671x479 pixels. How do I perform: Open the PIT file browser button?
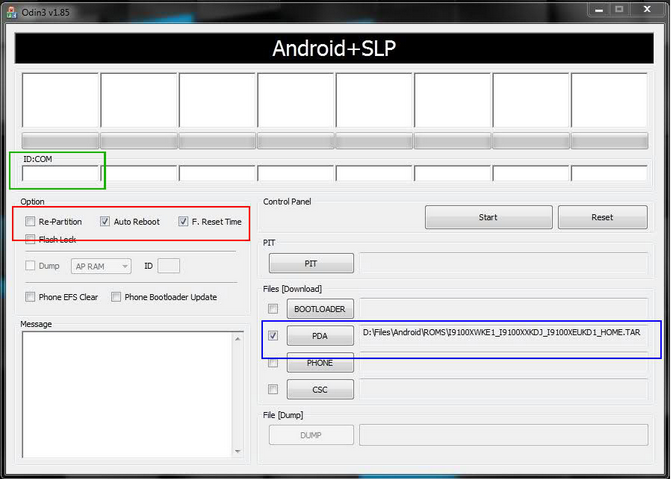tap(311, 263)
